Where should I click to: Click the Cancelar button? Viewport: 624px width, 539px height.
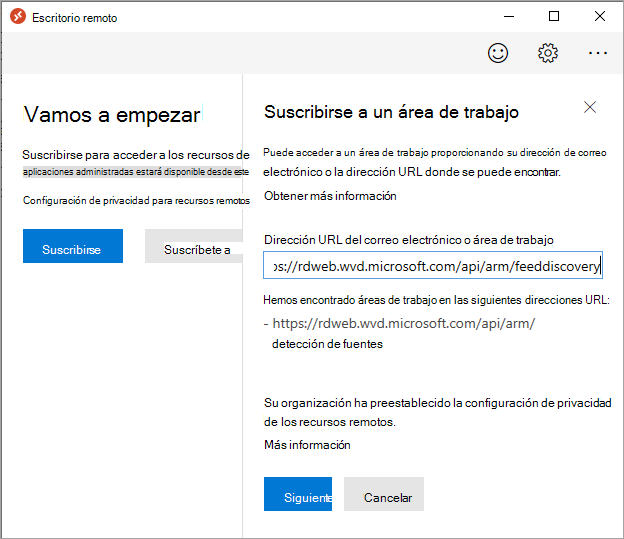click(384, 494)
